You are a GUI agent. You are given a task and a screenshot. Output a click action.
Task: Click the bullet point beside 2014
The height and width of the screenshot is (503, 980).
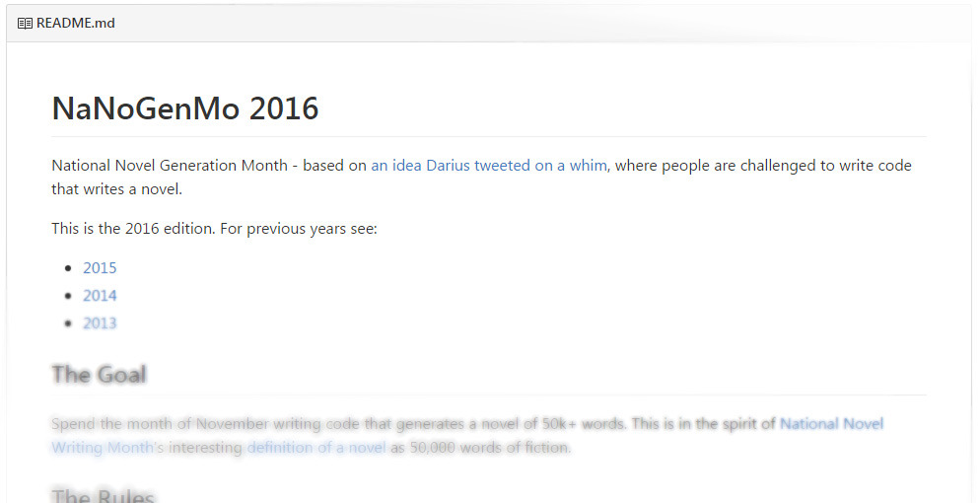(68, 296)
